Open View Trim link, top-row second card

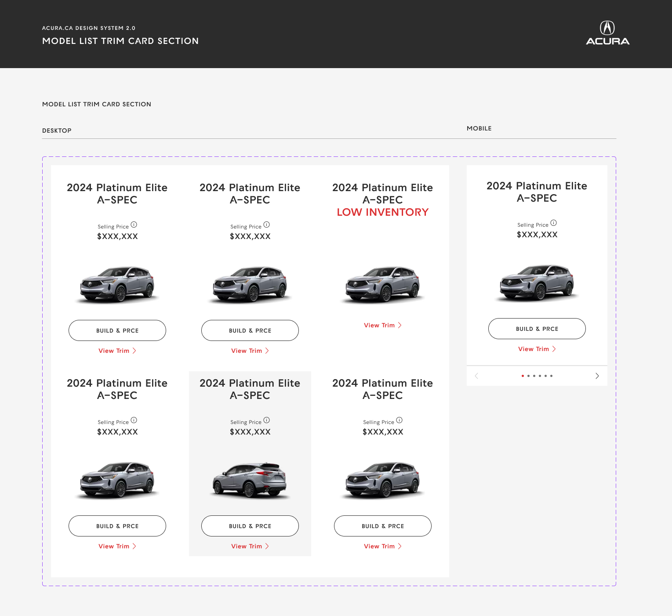coord(250,351)
